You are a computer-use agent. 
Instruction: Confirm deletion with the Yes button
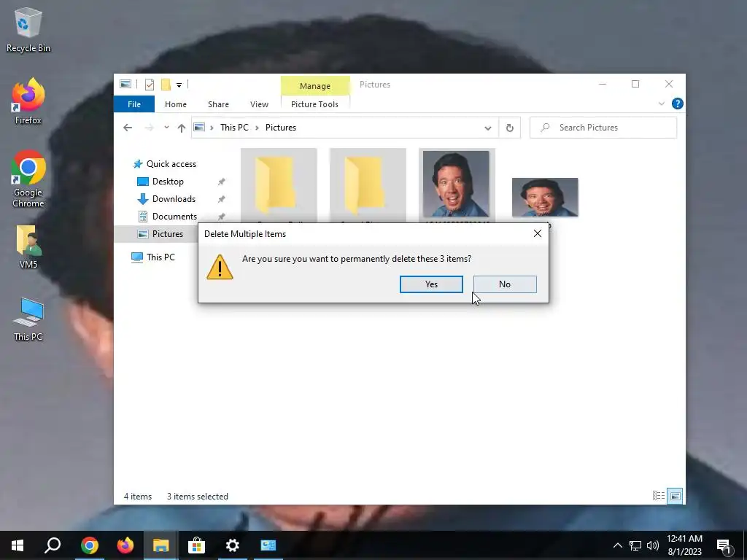[x=431, y=284]
